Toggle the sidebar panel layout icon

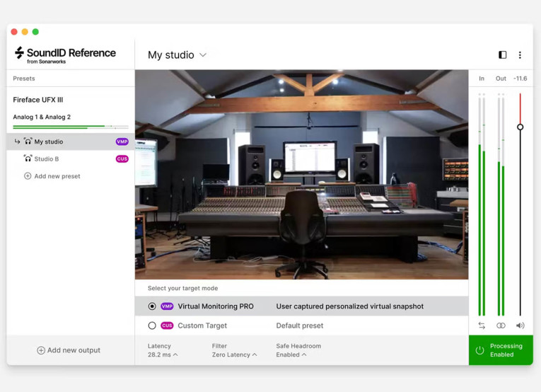pos(503,55)
